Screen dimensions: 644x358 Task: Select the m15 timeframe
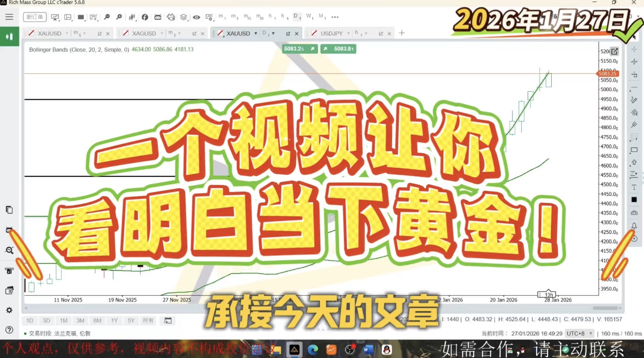247,17
